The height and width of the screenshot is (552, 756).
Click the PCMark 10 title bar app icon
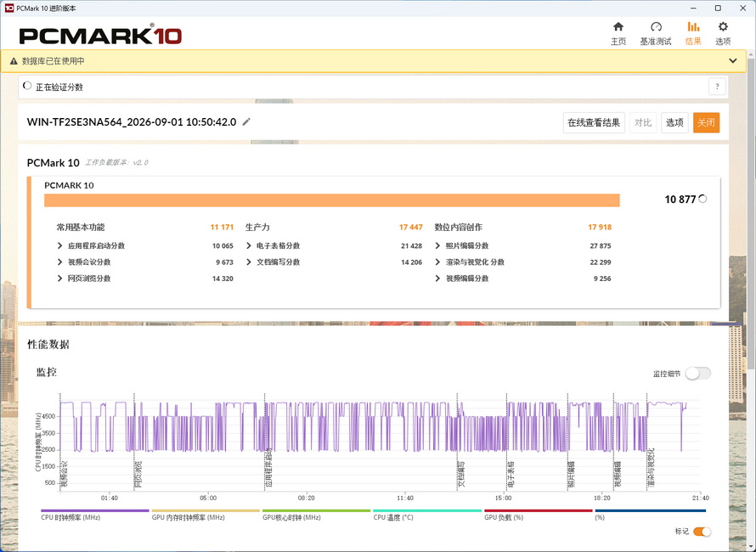pyautogui.click(x=9, y=8)
